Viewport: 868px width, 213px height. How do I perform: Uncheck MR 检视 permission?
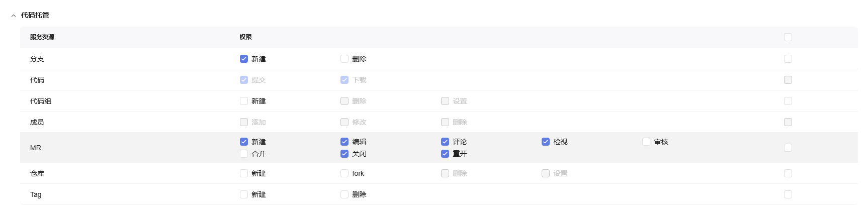click(546, 142)
